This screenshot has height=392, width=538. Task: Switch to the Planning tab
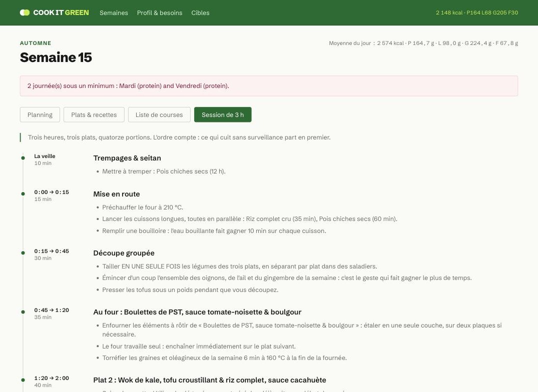40,115
